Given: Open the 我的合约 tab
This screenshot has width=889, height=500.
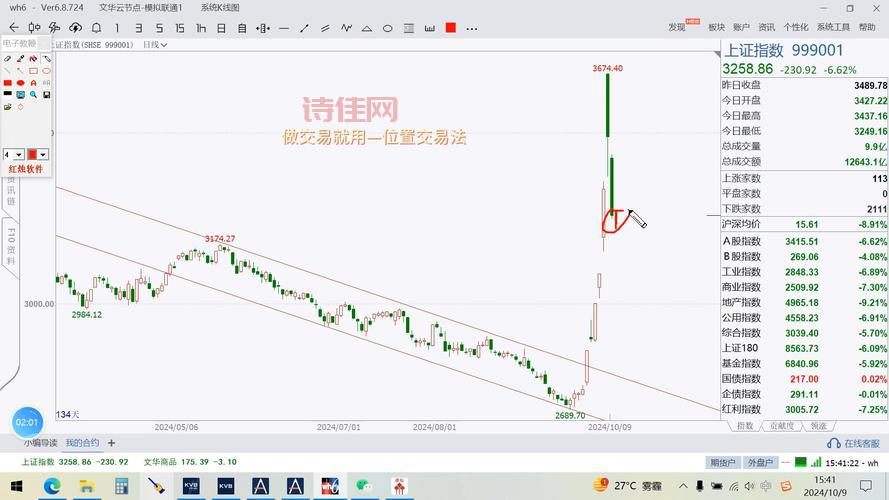Looking at the screenshot, I should (x=82, y=443).
